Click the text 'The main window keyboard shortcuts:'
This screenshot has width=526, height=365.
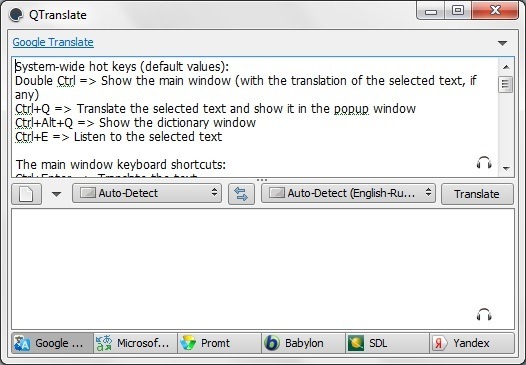121,165
